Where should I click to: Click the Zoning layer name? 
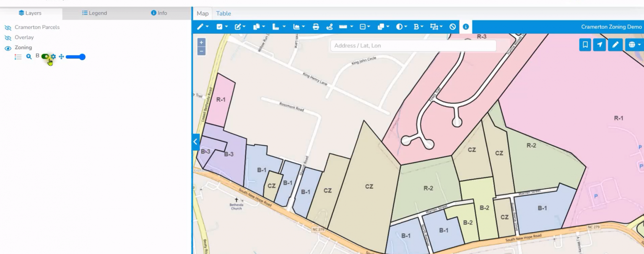point(23,47)
